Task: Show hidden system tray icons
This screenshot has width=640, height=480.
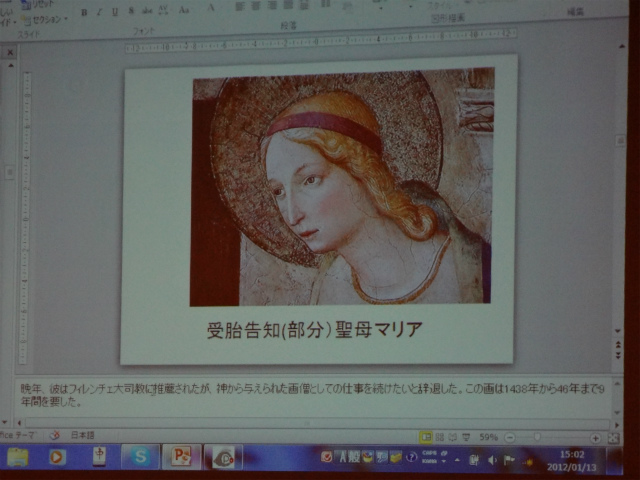Action: click(457, 460)
